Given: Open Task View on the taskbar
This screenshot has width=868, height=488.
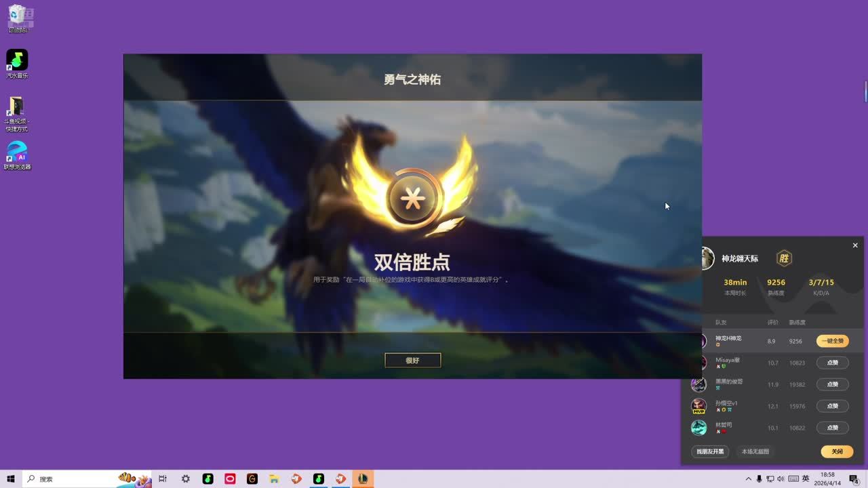Looking at the screenshot, I should point(163,479).
